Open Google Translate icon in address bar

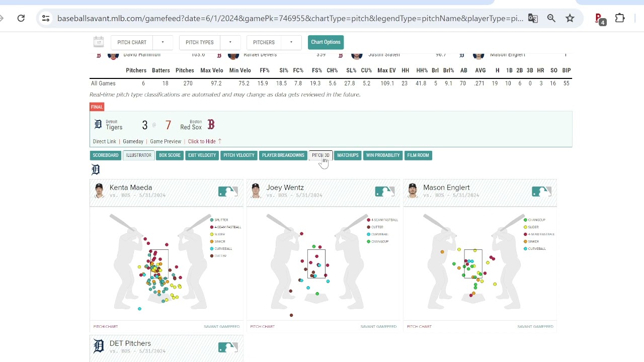[x=533, y=18]
